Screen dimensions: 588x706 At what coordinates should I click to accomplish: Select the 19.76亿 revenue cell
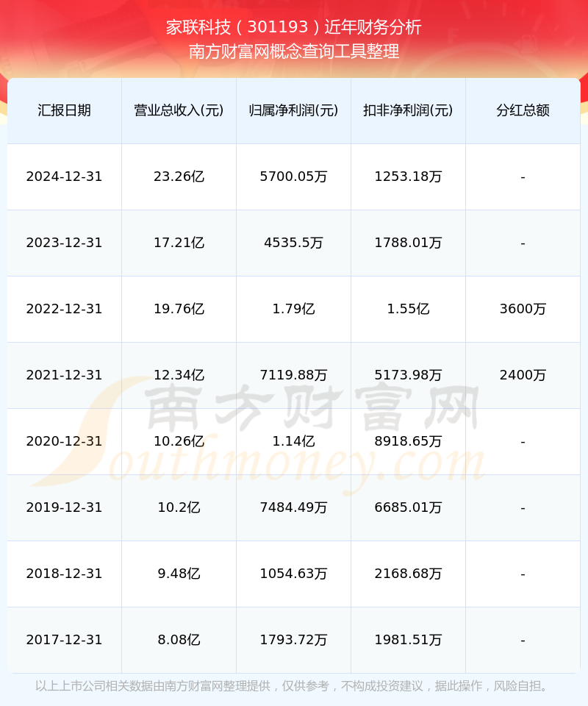179,309
